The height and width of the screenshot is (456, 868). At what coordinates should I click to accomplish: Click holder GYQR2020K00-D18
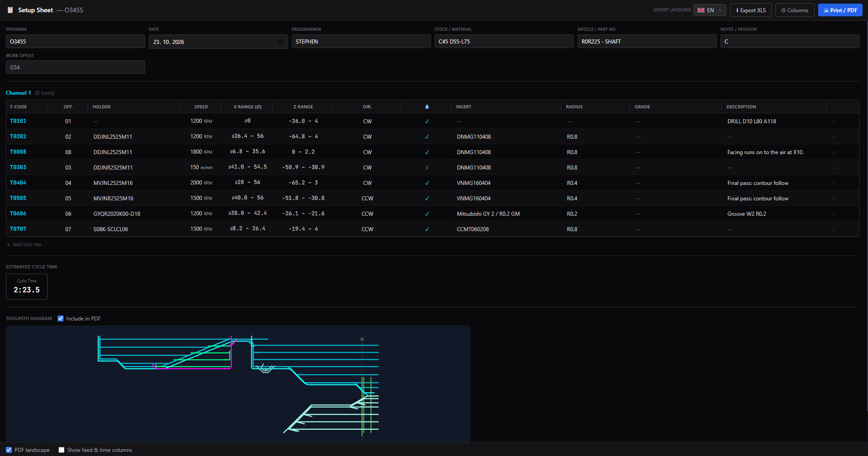(x=117, y=214)
